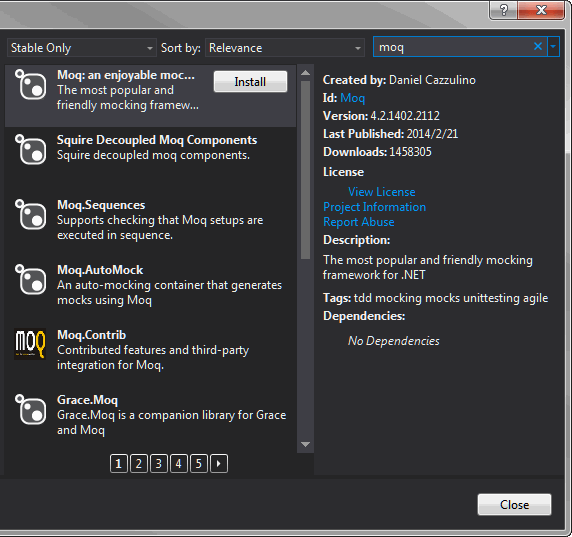
Task: Click the Last Published date 2014/2/21
Action: click(432, 134)
